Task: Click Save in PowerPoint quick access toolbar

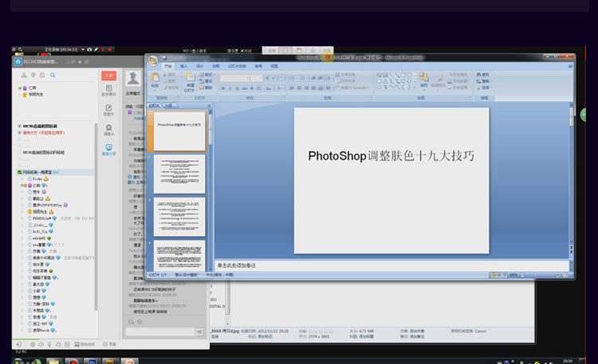Action: point(165,58)
